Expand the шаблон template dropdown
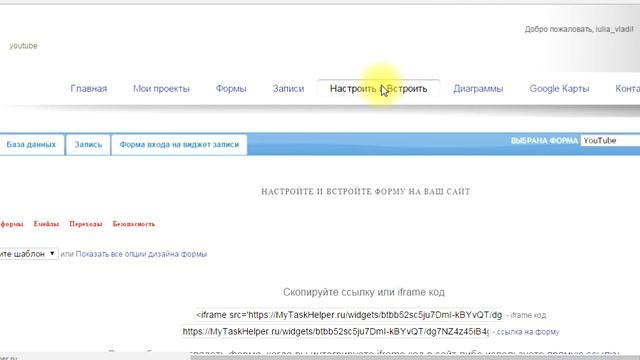The height and width of the screenshot is (360, 640). pos(29,254)
